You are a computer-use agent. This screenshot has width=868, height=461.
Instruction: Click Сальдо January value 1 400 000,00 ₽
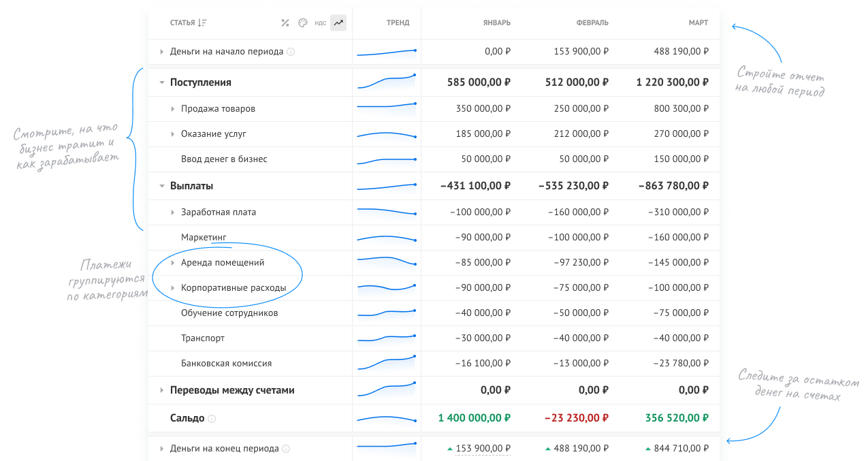pos(475,418)
